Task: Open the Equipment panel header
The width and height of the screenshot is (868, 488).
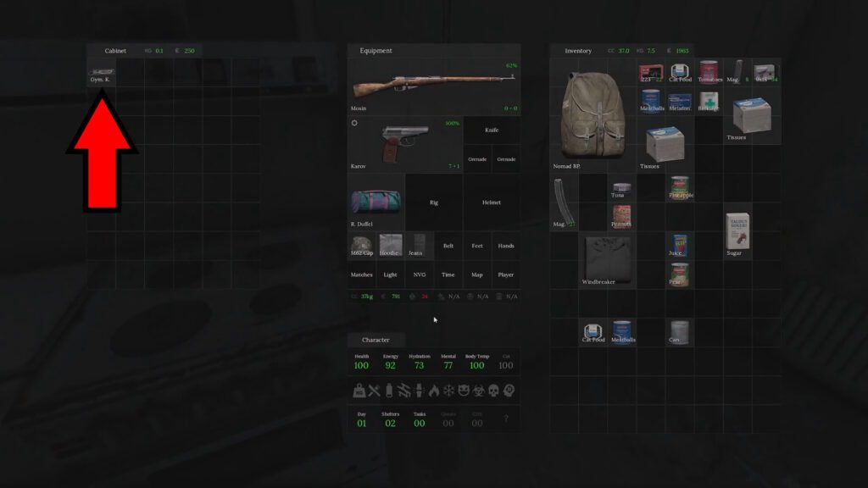Action: point(376,50)
